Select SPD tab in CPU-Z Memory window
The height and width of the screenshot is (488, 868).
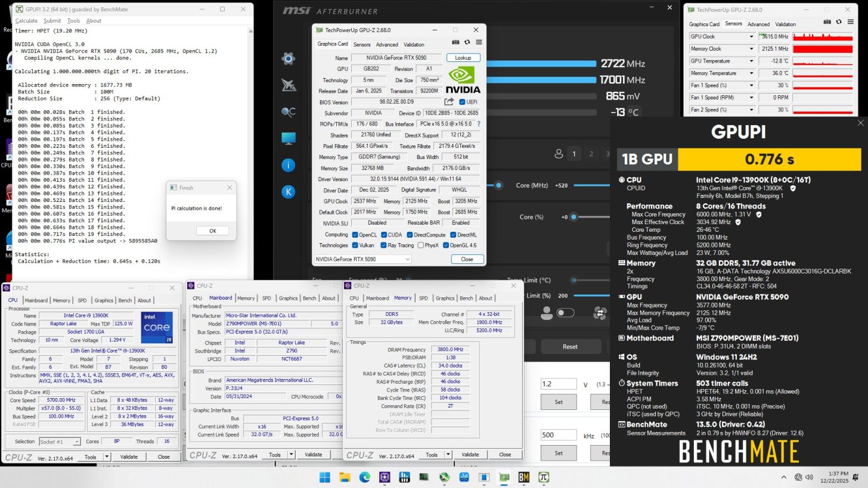point(423,298)
